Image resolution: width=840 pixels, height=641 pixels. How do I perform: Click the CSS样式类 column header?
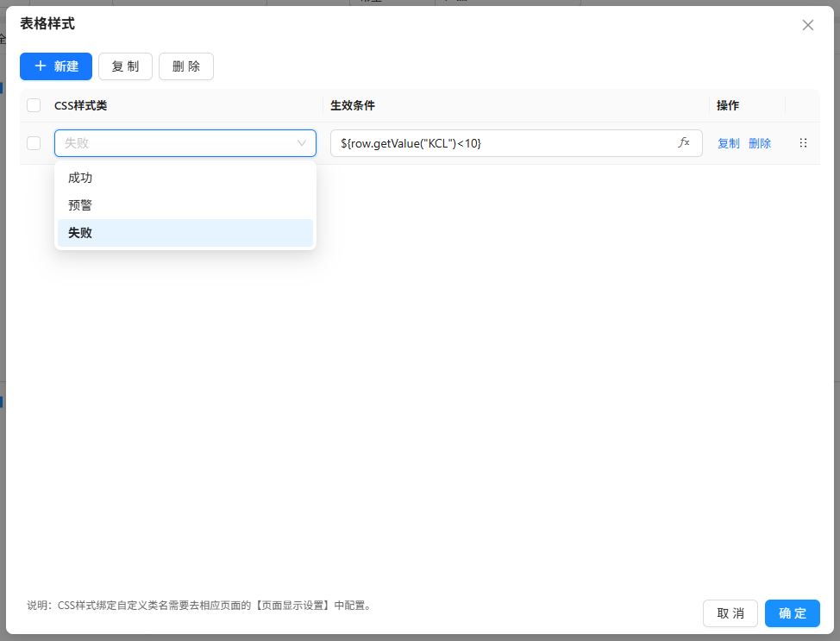(x=81, y=105)
